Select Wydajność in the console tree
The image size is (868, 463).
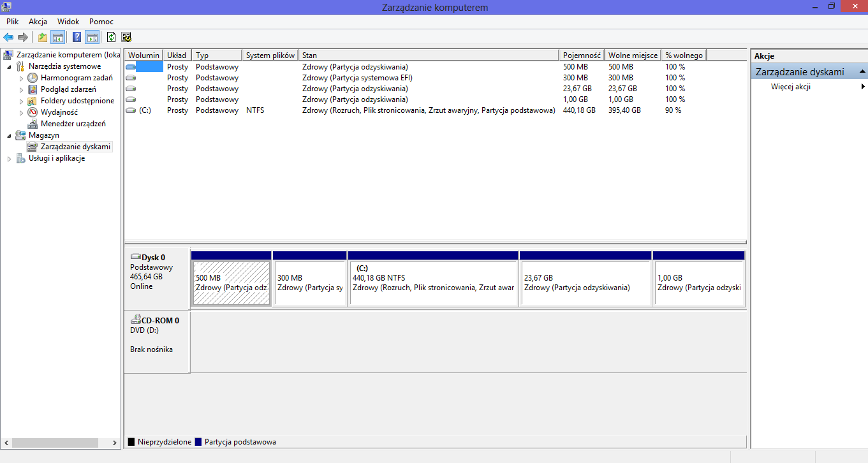(x=59, y=112)
